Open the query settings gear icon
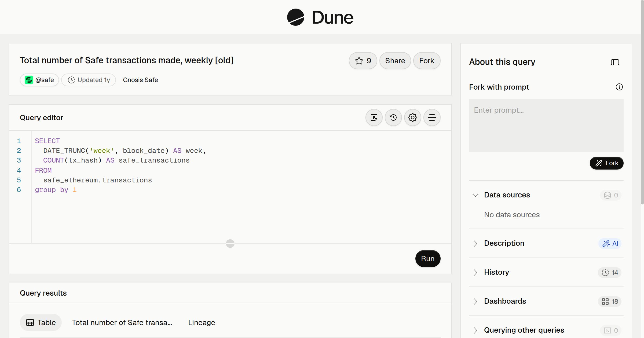Screen dimensions: 644x338 click(412, 117)
